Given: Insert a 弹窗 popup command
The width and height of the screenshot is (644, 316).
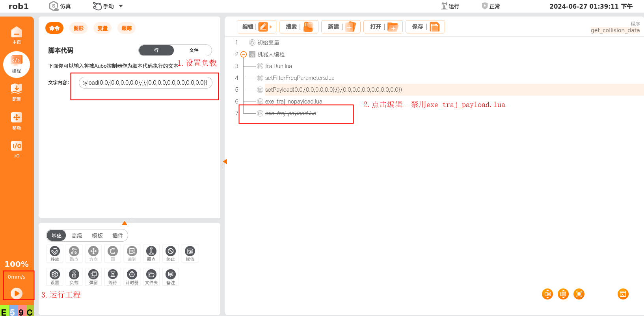Looking at the screenshot, I should point(93,277).
